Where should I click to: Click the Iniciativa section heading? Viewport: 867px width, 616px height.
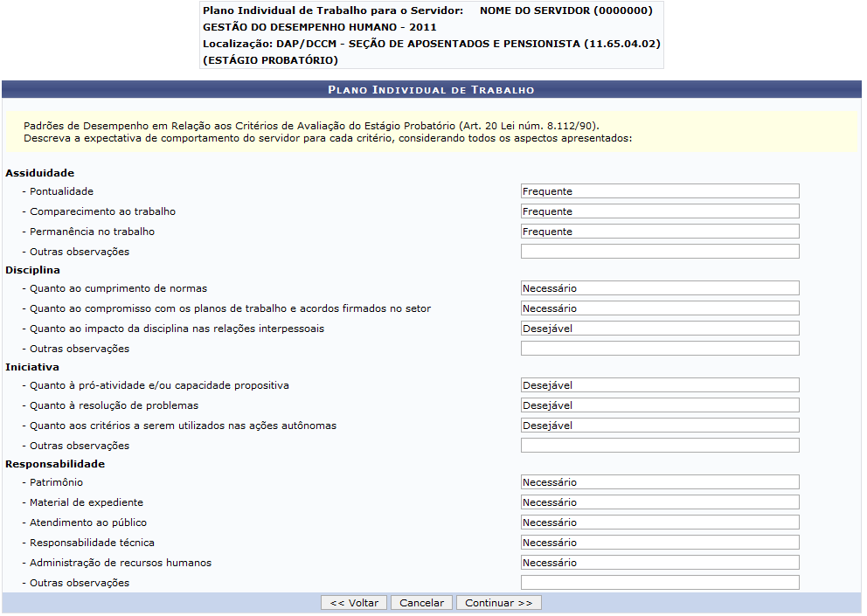tap(32, 367)
